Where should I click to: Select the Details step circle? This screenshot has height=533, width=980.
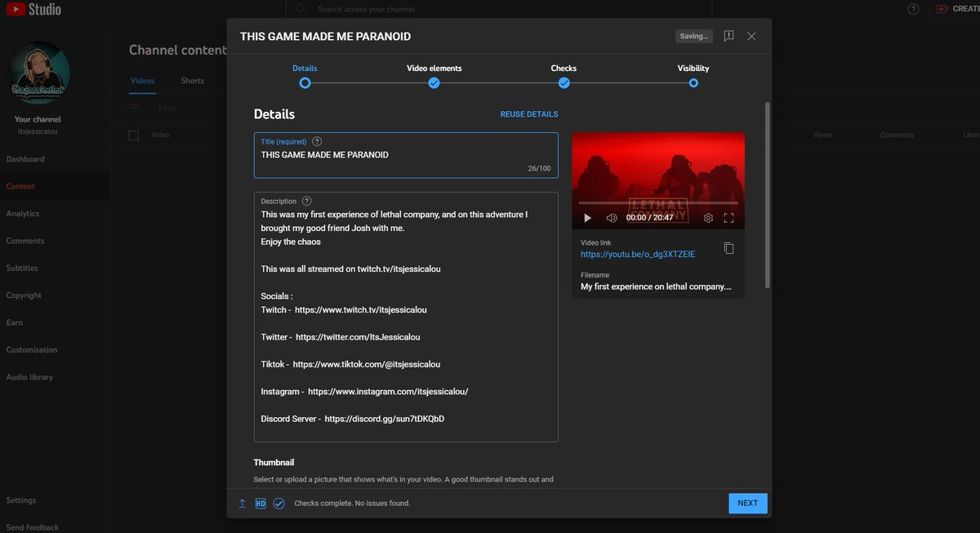(x=305, y=82)
